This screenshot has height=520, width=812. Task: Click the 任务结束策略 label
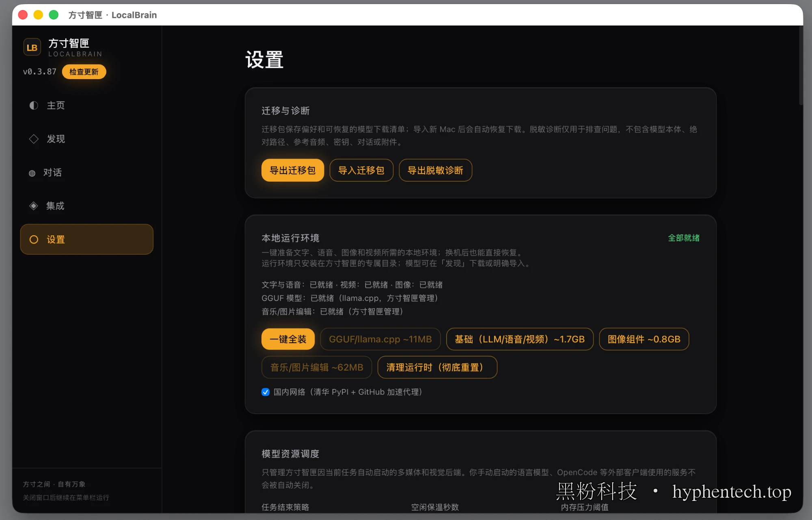click(x=285, y=507)
